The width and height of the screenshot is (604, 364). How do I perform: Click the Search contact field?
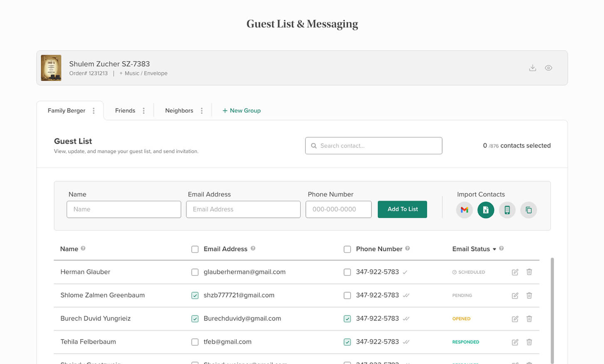tap(374, 146)
